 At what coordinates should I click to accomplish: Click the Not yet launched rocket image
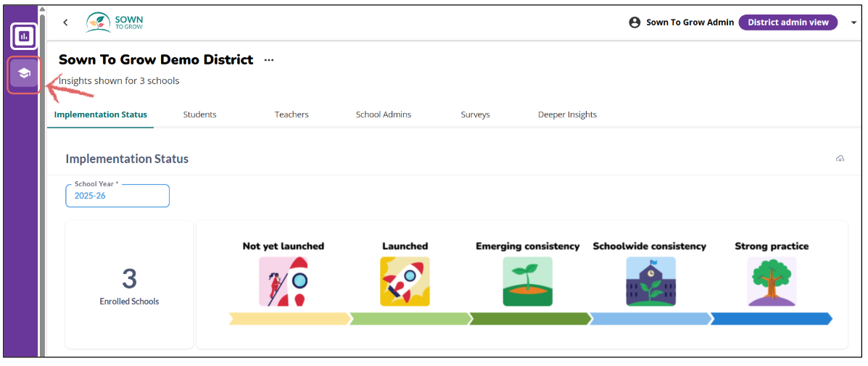(283, 281)
